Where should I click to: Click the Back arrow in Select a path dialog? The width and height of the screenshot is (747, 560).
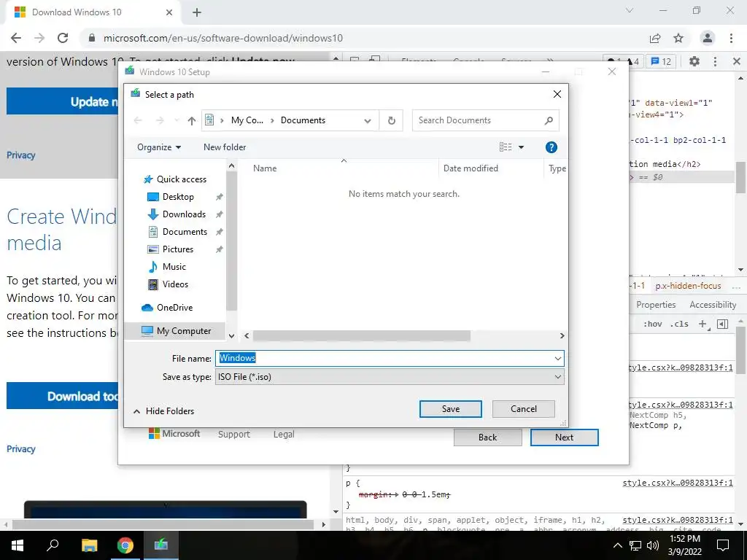pos(138,120)
